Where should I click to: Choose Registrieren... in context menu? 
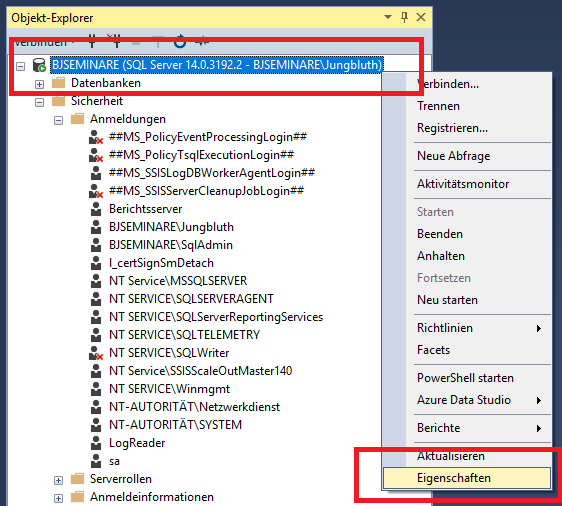[x=452, y=128]
